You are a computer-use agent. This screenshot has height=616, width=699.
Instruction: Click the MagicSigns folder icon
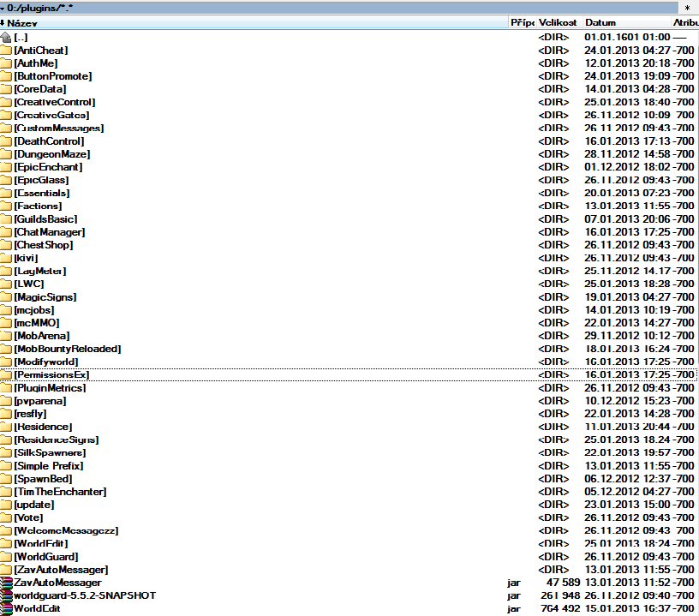click(6, 296)
